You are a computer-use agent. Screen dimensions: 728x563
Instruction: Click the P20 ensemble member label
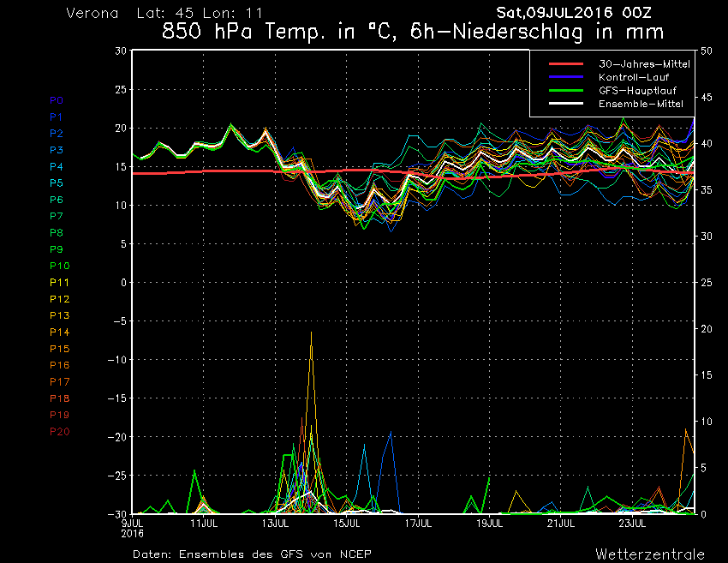pyautogui.click(x=59, y=431)
